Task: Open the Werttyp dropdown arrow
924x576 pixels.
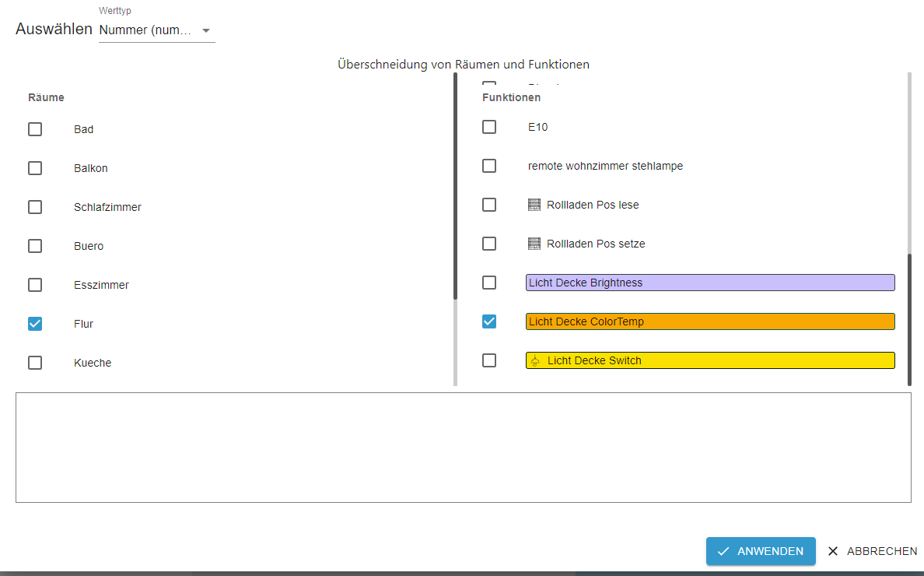Action: coord(206,30)
